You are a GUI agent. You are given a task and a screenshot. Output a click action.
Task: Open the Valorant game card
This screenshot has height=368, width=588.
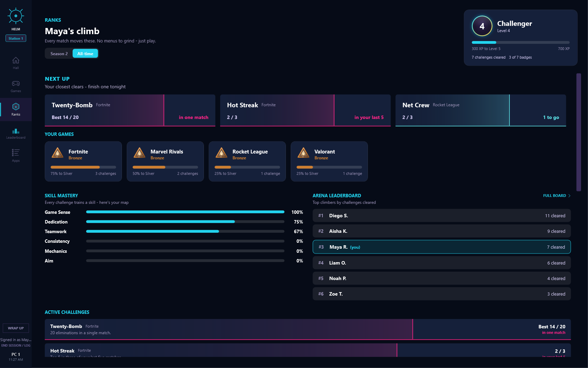pyautogui.click(x=329, y=161)
